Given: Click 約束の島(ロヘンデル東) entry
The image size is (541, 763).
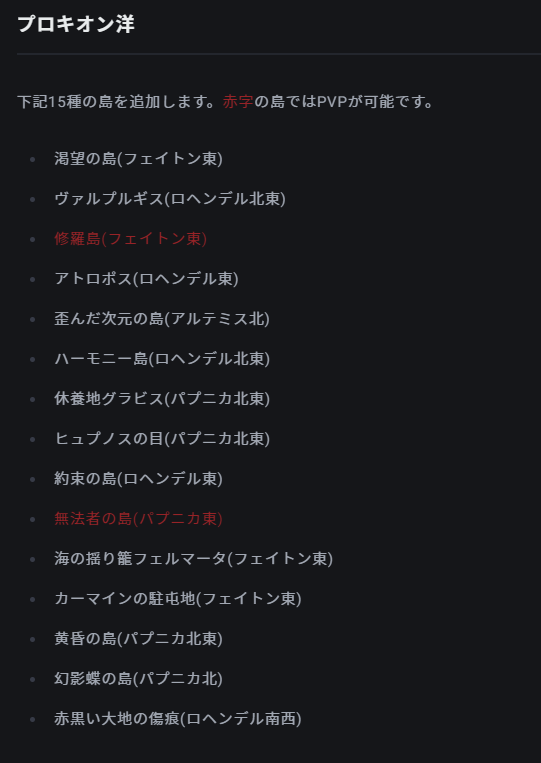Looking at the screenshot, I should pos(139,479).
